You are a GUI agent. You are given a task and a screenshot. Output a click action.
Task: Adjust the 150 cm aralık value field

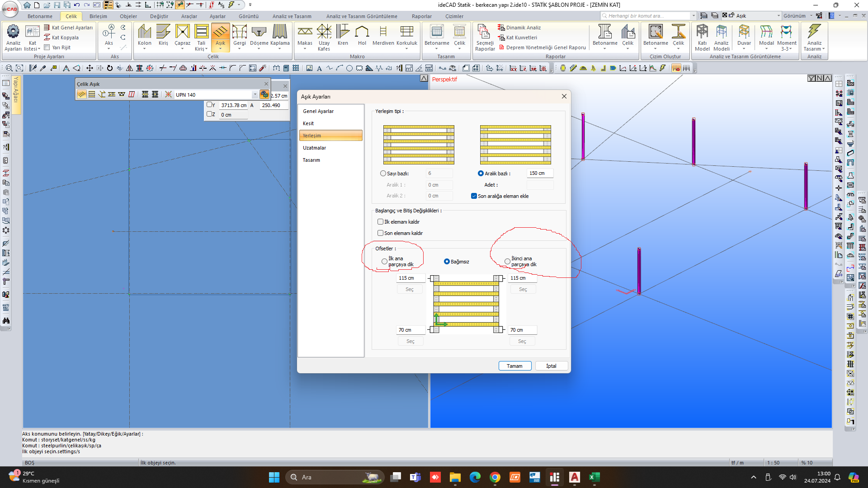pyautogui.click(x=537, y=173)
